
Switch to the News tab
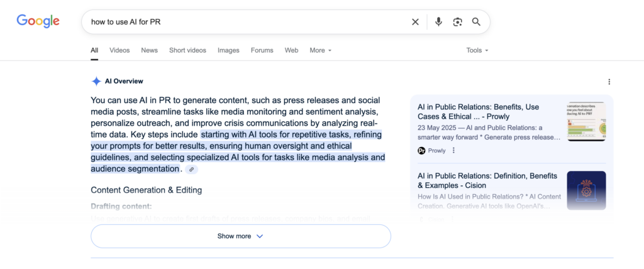point(149,50)
